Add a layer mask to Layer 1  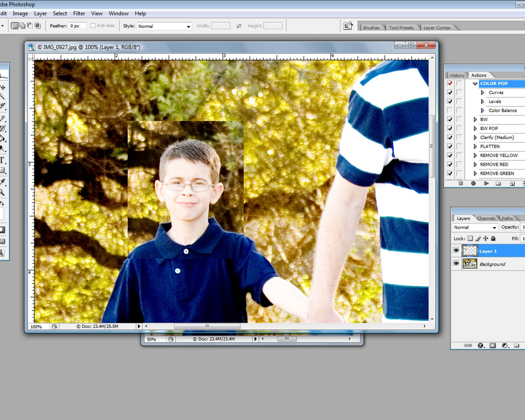tap(493, 345)
